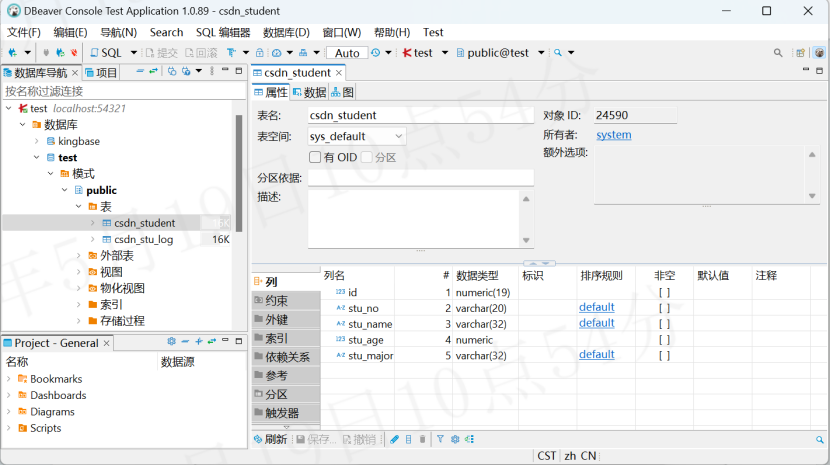Click the database navigator vertical scrollbar
This screenshot has height=465, width=831.
(239, 173)
